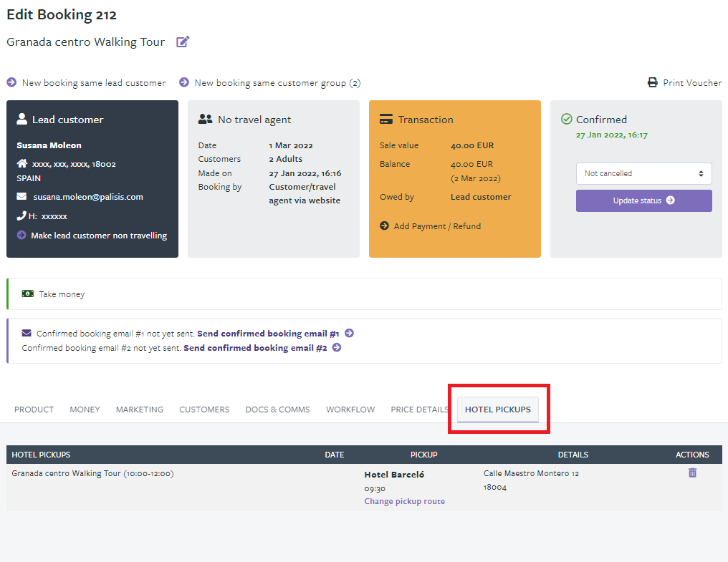Viewport: 728px width, 562px height.
Task: Click arrow icon after Send confirmed booking email #1
Action: pos(350,333)
